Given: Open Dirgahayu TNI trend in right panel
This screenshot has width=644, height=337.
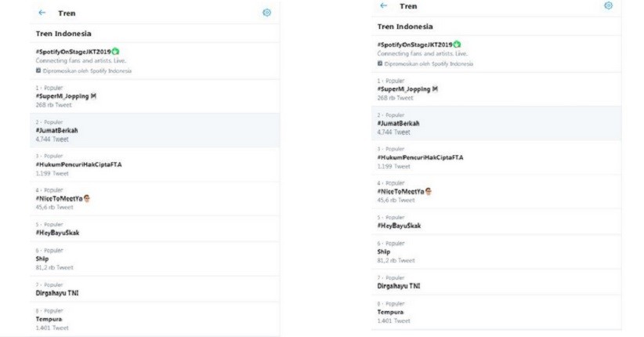Looking at the screenshot, I should 399,286.
